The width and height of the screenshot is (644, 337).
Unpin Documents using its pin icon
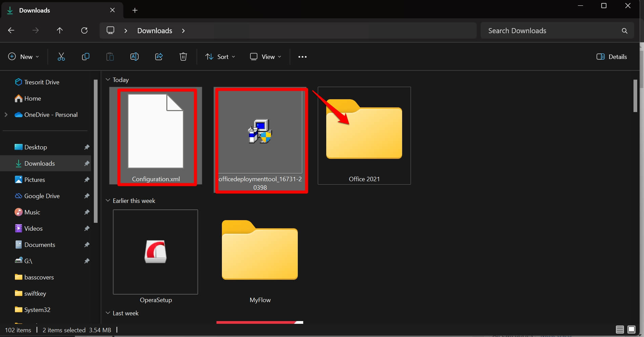(x=87, y=245)
